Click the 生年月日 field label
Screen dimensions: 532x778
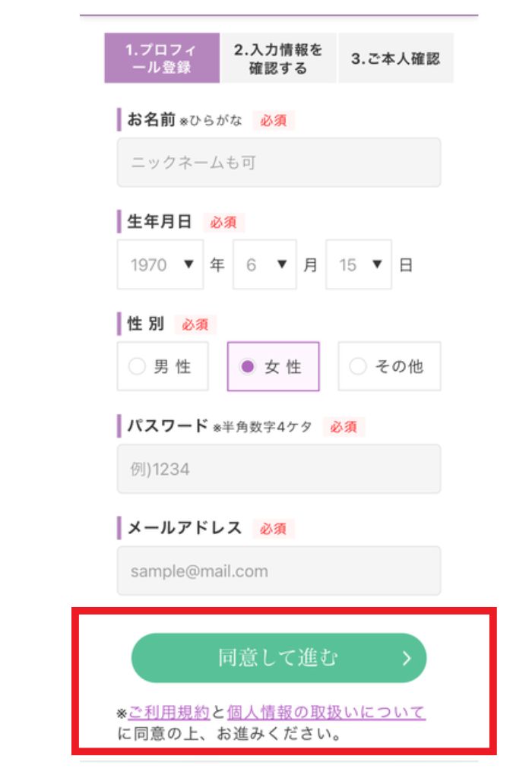click(x=159, y=222)
